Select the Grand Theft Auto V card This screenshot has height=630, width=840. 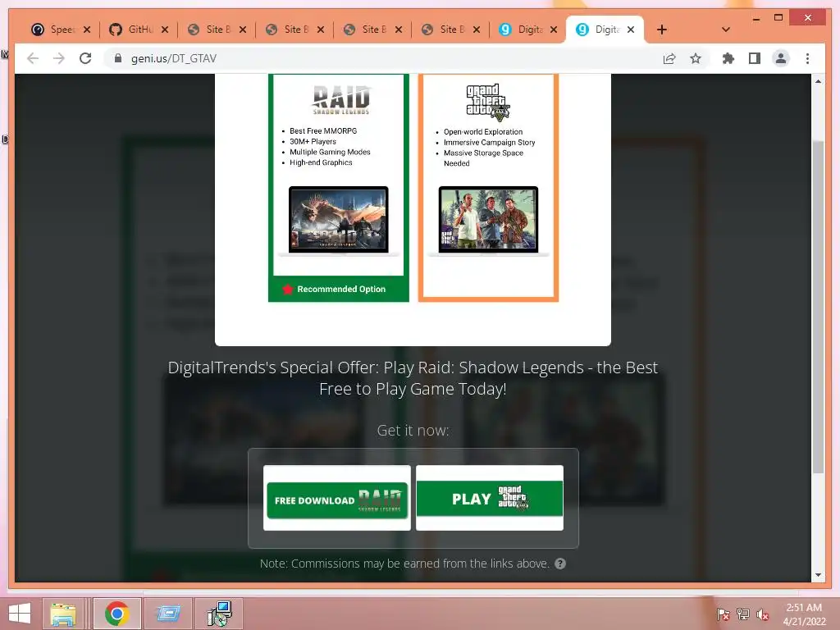(x=489, y=188)
